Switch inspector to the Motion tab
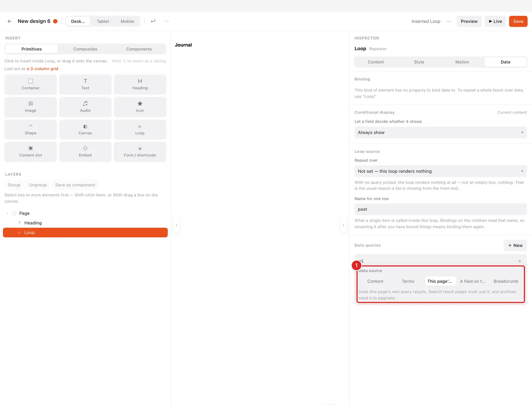Image resolution: width=532 pixels, height=406 pixels. pyautogui.click(x=462, y=62)
